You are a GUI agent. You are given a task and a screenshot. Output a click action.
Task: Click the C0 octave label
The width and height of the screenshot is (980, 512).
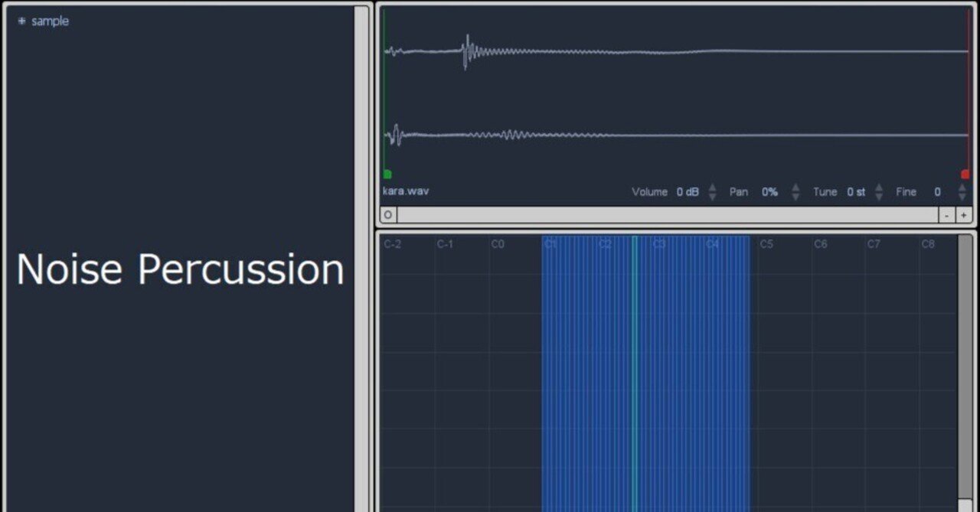(498, 244)
